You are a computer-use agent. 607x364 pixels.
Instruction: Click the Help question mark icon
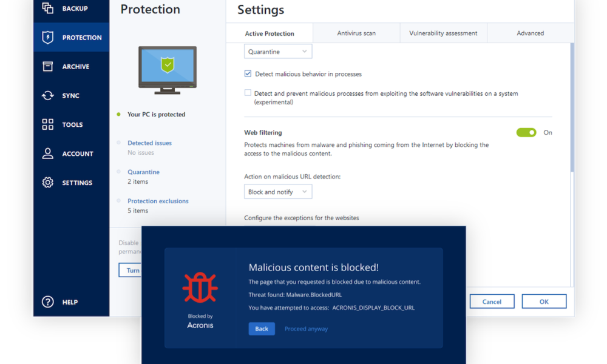point(48,302)
